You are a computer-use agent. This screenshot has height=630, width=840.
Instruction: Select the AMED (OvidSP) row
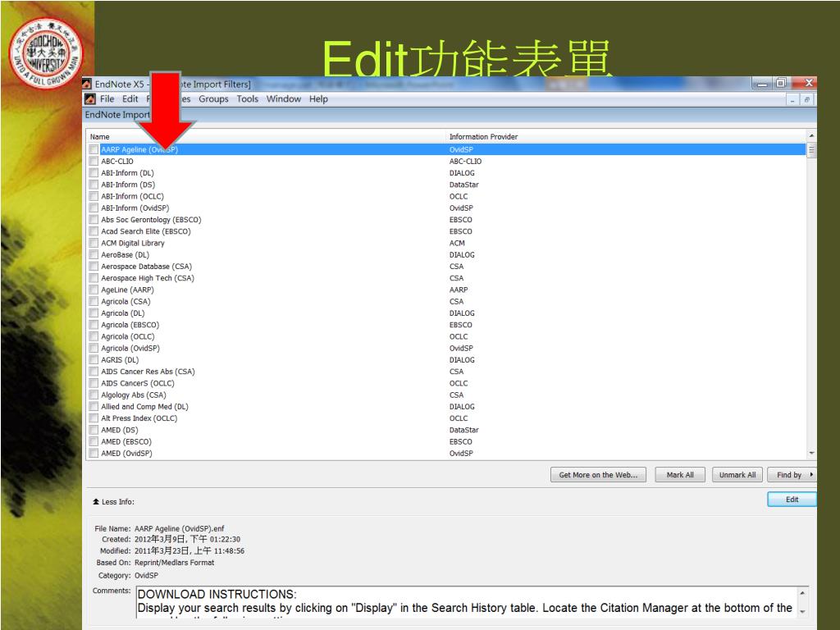click(447, 454)
